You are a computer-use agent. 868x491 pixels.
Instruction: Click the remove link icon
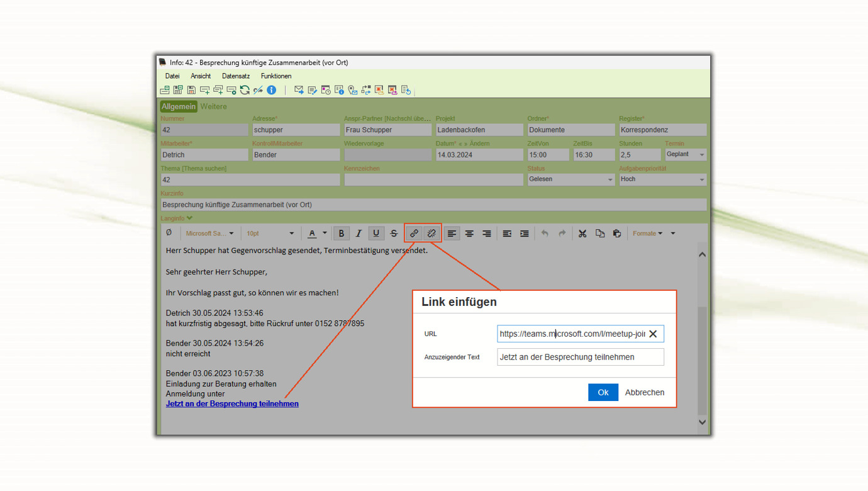point(431,234)
